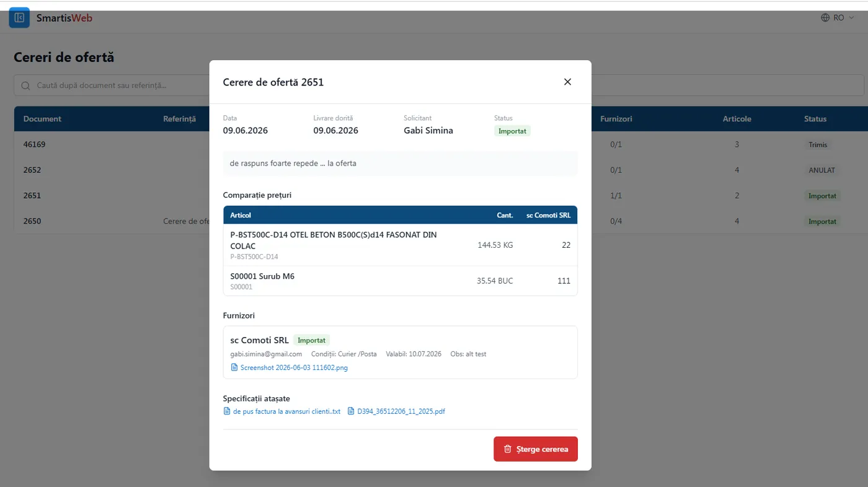Click the Trimis status badge for 46169
Screen dimensions: 868x487
click(x=818, y=145)
